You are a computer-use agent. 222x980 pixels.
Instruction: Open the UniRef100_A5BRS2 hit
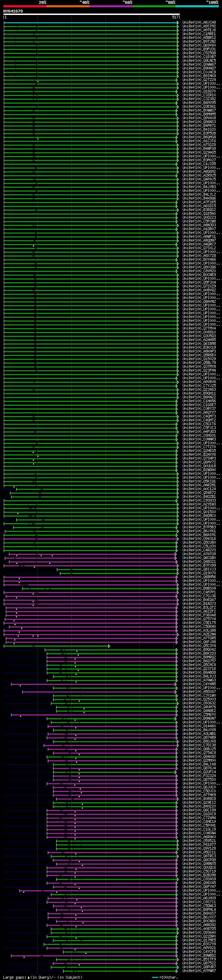pyautogui.click(x=199, y=38)
